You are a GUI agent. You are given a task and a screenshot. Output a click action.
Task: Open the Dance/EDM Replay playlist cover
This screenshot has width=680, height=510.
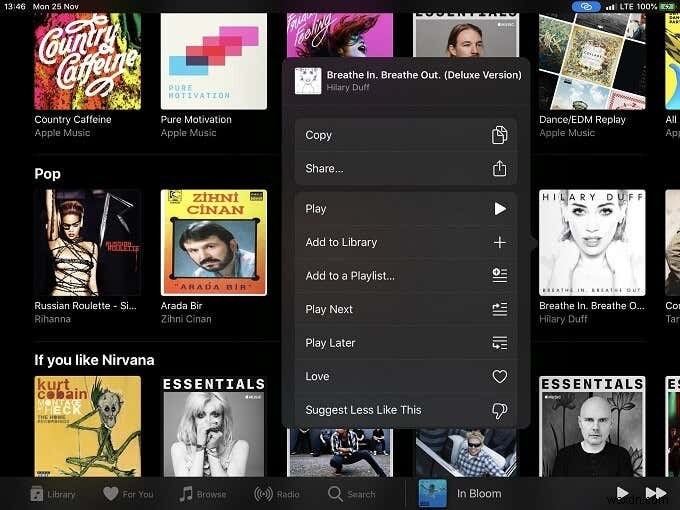click(592, 61)
